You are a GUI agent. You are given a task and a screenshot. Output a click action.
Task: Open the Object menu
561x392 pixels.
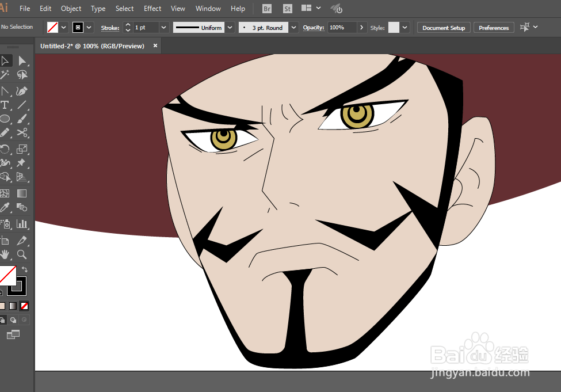point(71,8)
